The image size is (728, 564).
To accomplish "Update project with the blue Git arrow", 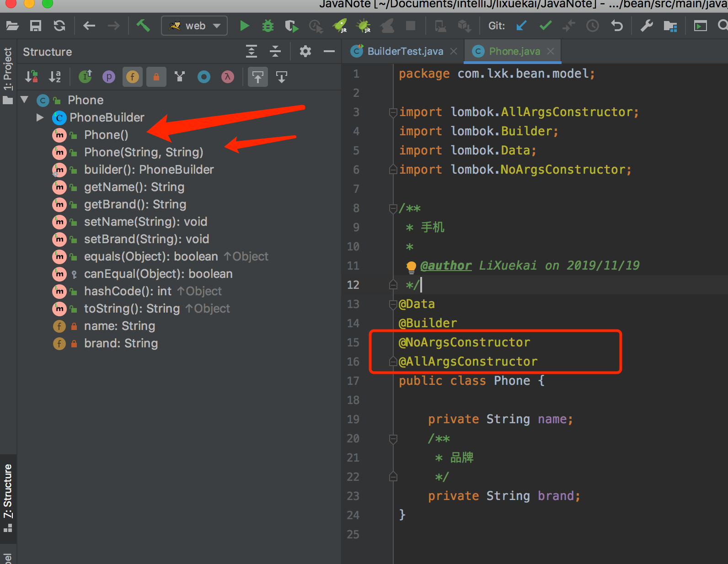I will tap(521, 26).
